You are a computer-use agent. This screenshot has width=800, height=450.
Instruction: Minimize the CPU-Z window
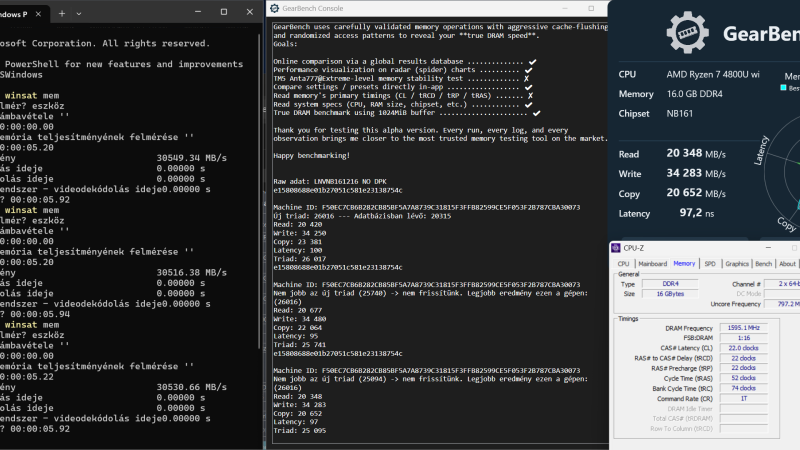point(768,248)
